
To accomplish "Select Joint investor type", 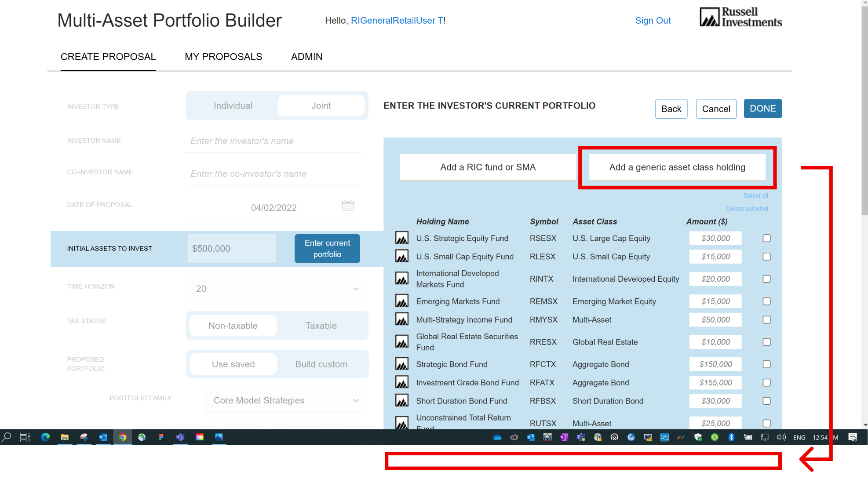I will click(321, 105).
